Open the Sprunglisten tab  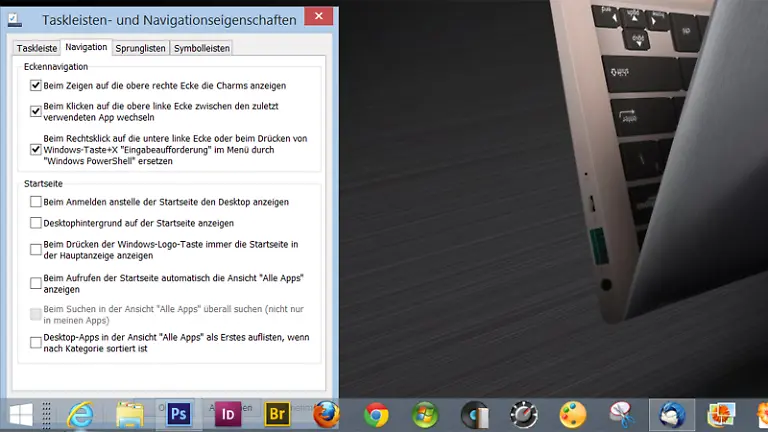[139, 48]
